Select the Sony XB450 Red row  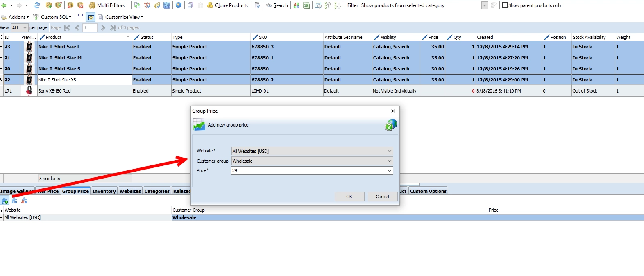tap(322, 91)
